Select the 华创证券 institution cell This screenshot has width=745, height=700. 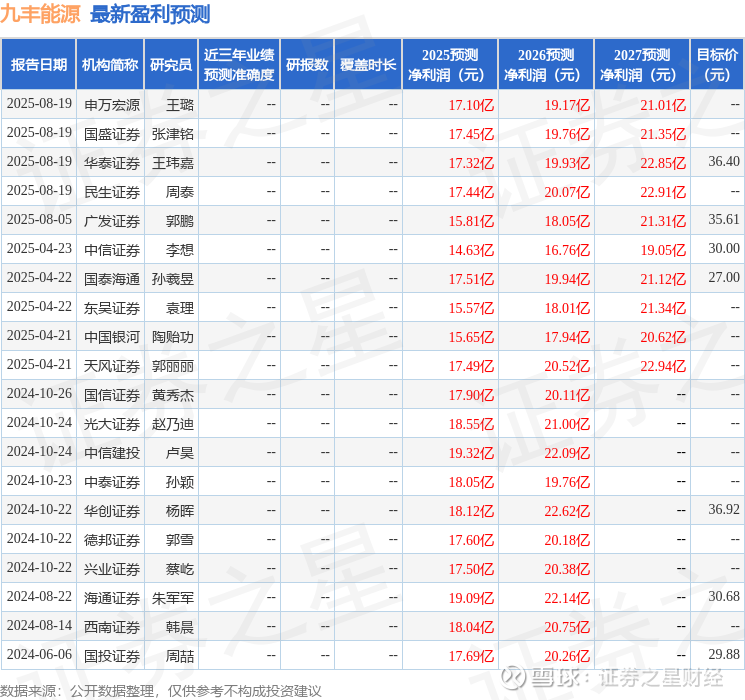coord(112,511)
